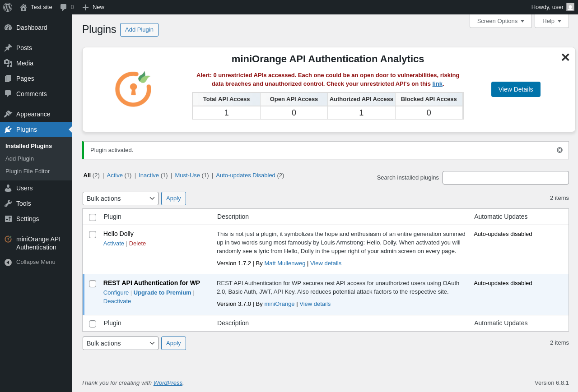Click the WordPress logo in admin bar
This screenshot has height=392, width=578.
pos(8,7)
